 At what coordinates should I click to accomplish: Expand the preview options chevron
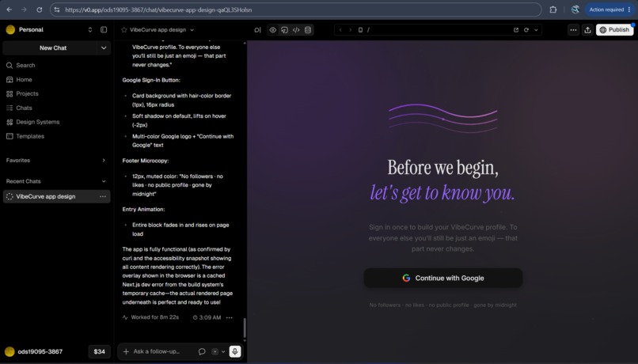[536, 30]
